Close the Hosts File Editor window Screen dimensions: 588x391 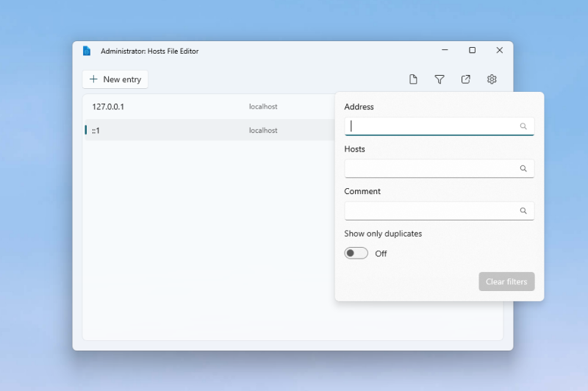tap(499, 51)
